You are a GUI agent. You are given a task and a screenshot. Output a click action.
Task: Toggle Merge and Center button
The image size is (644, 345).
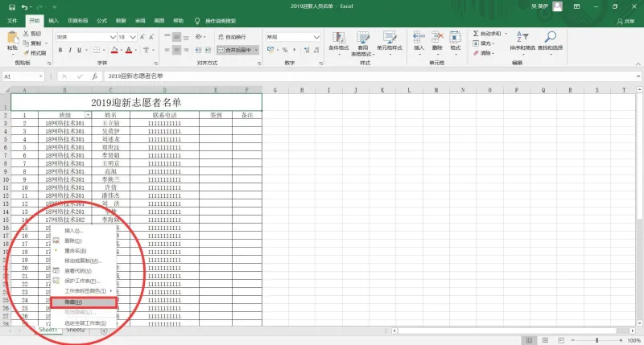click(235, 50)
